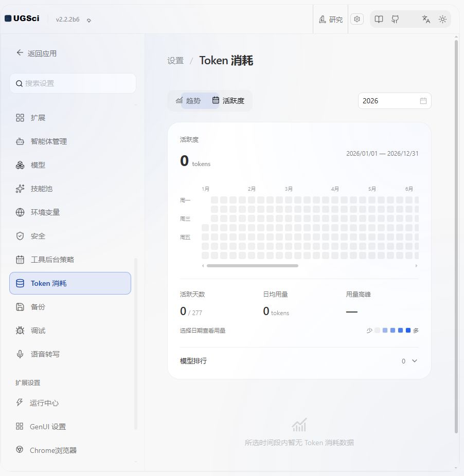Screen dimensions: 464x476
Task: Click the 技能池 sparkle icon
Action: (20, 189)
